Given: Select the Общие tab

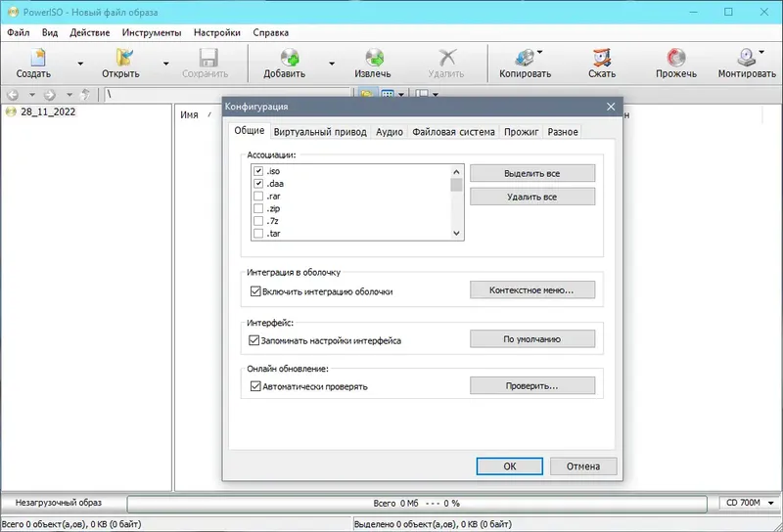Looking at the screenshot, I should (x=250, y=130).
